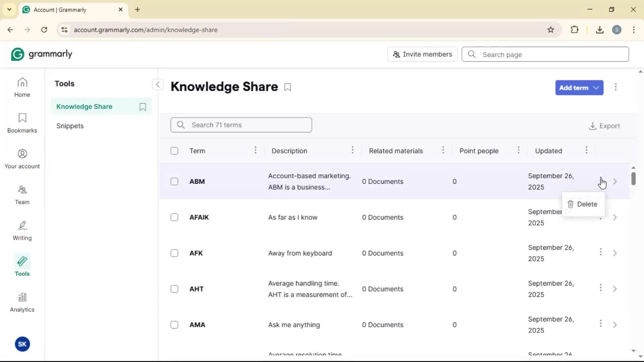Open the Team sidebar icon
This screenshot has height=362, width=644.
(x=22, y=195)
